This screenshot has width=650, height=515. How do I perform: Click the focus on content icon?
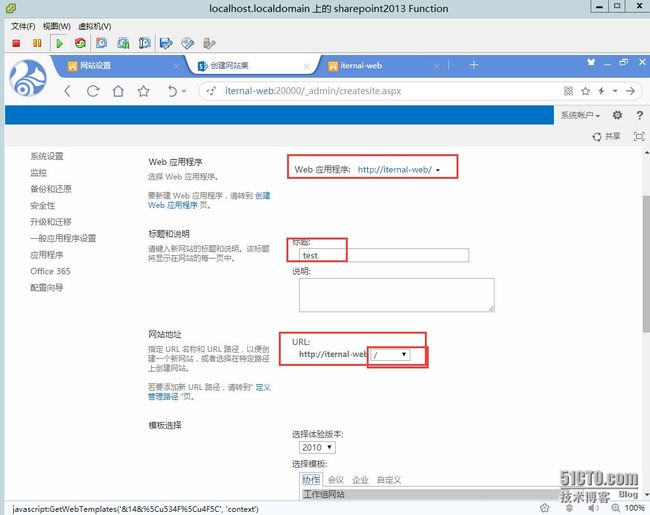point(639,136)
